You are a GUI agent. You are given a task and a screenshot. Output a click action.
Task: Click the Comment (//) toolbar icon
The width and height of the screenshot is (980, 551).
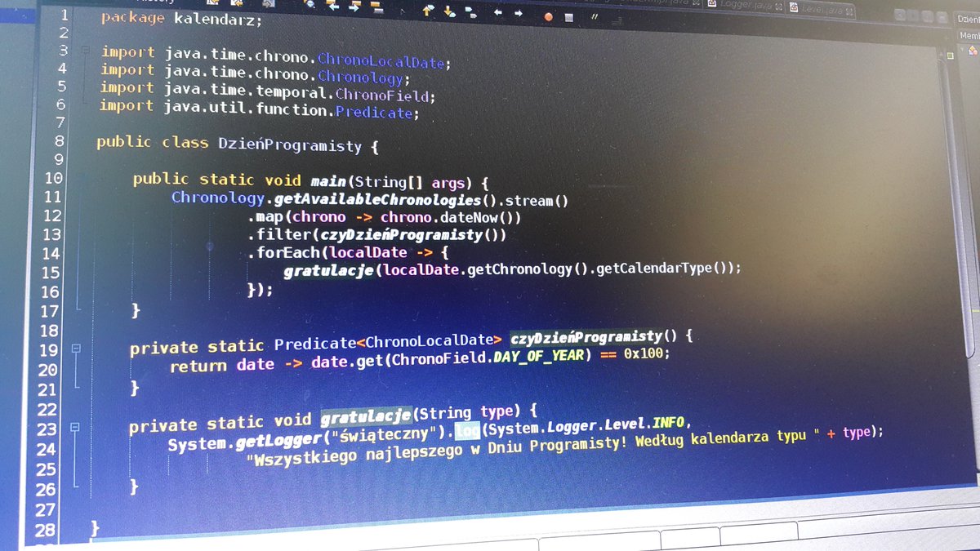595,16
